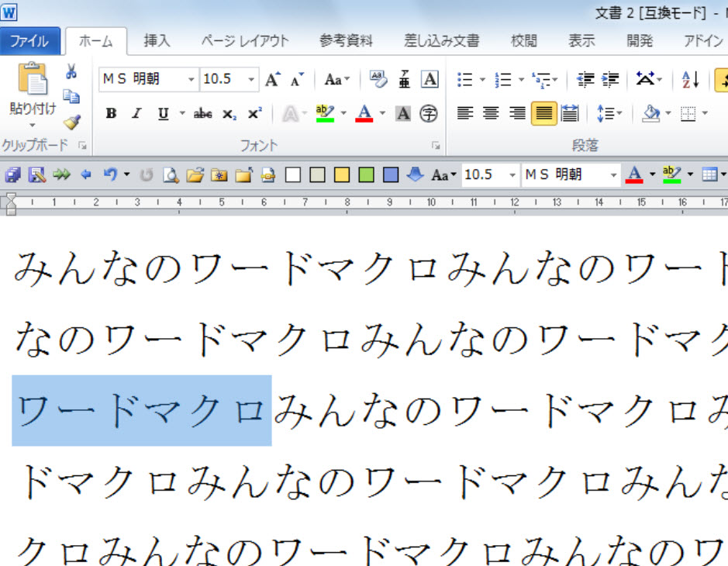Open the ribbon font name dropdown (ＭＳ 明朝)
728x566 pixels.
(x=191, y=79)
